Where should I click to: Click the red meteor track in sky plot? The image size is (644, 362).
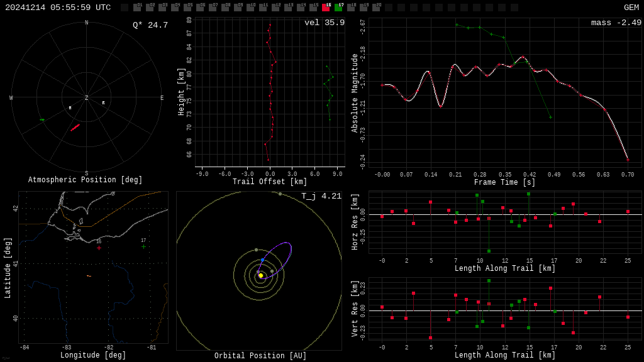[75, 128]
